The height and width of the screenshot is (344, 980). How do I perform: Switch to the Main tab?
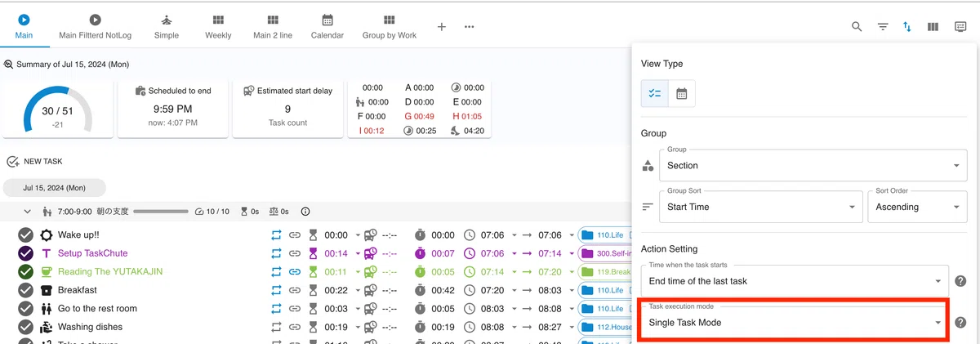click(x=24, y=27)
